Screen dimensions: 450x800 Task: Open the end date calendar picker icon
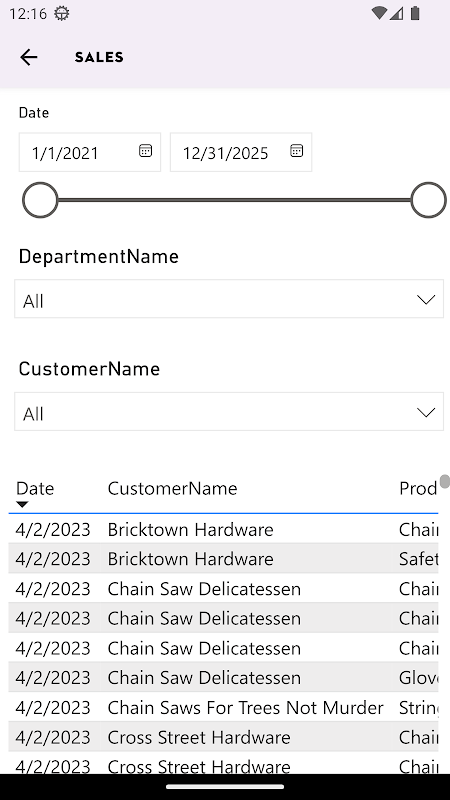(x=296, y=151)
